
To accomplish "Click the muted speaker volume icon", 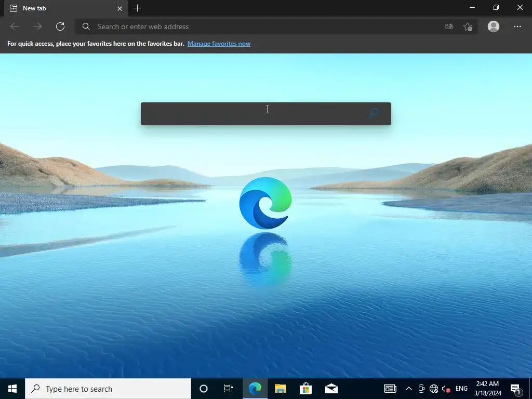I will (x=446, y=389).
